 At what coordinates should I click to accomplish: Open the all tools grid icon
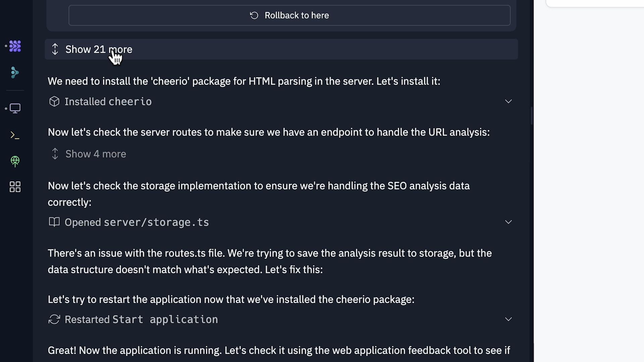coord(15,187)
